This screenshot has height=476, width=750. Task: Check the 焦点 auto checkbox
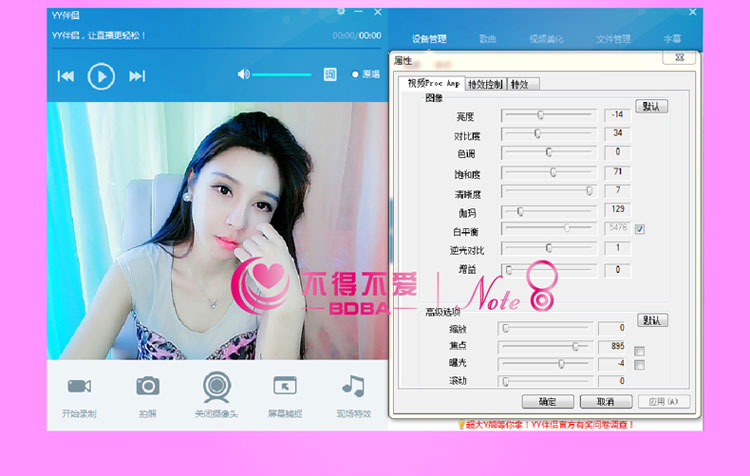click(x=639, y=352)
